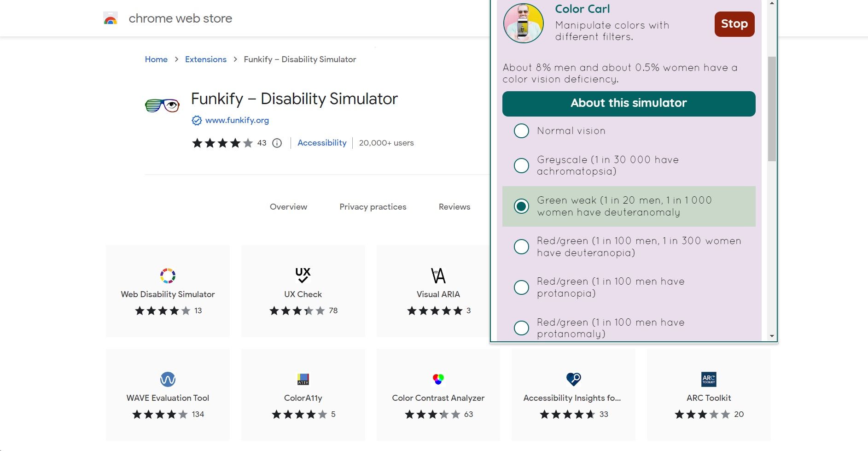Screen dimensions: 868x451
Task: Open the www.funkify.org link
Action: click(x=237, y=120)
